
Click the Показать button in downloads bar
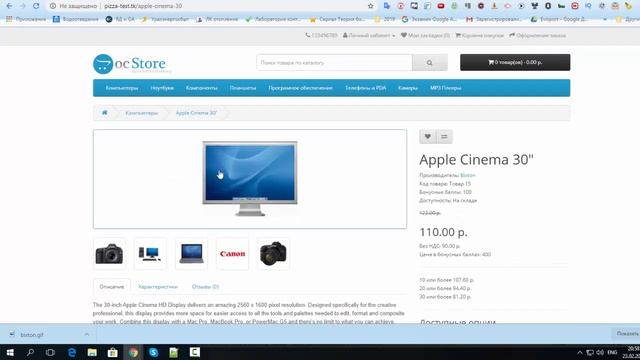pos(627,334)
